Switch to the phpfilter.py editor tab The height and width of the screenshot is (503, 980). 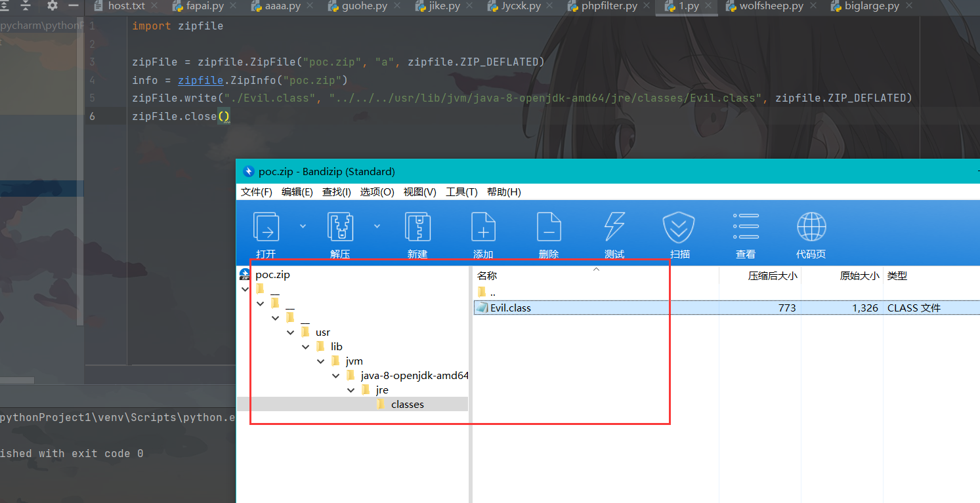609,6
